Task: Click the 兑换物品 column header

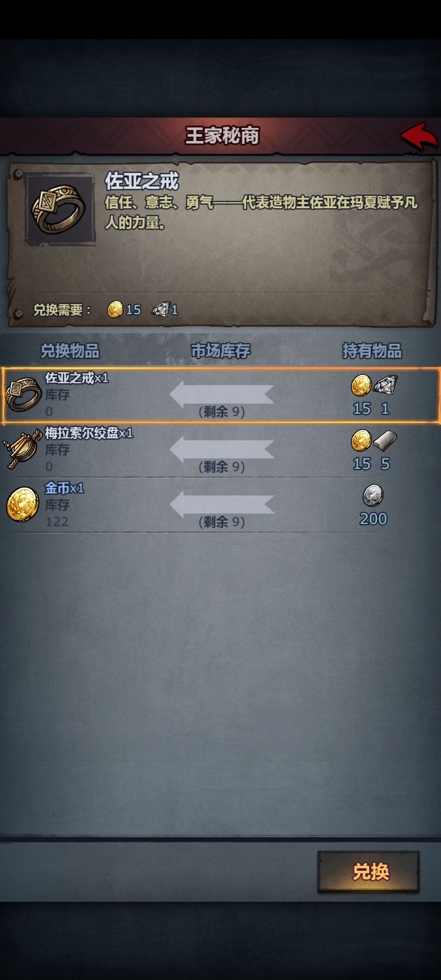Action: [70, 351]
